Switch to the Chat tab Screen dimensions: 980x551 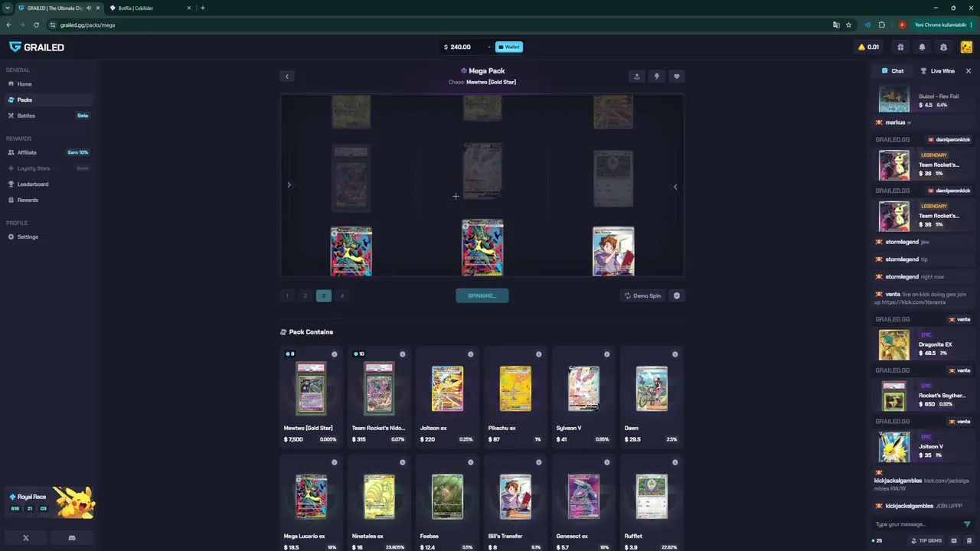pyautogui.click(x=893, y=71)
